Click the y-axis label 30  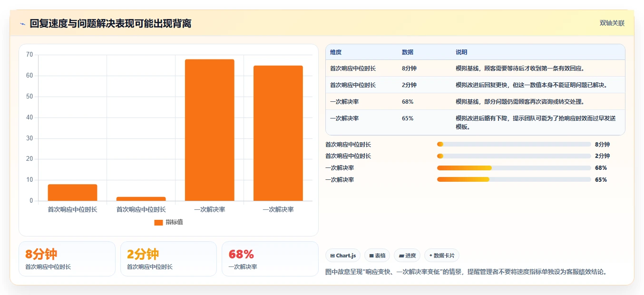click(29, 138)
